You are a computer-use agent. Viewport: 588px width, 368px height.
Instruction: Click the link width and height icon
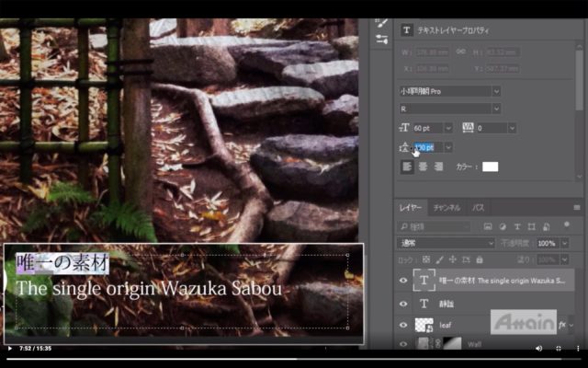461,52
